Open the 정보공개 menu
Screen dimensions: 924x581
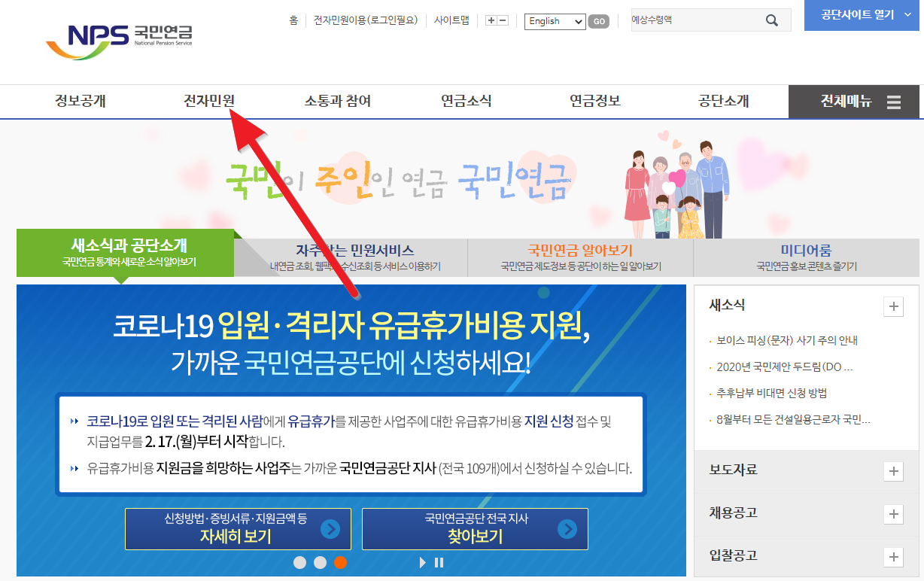click(81, 102)
